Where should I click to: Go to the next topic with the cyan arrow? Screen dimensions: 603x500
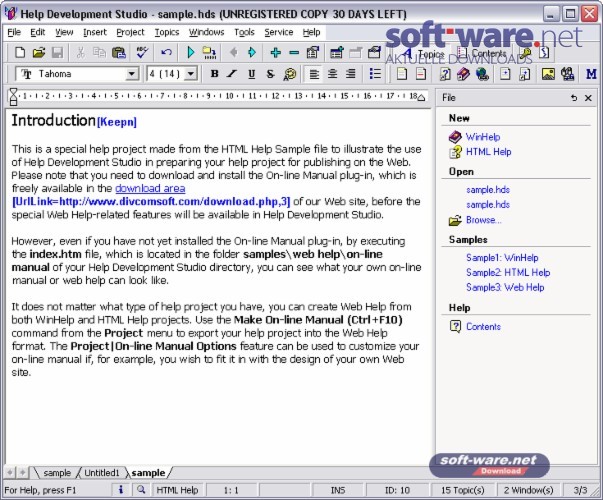[252, 52]
